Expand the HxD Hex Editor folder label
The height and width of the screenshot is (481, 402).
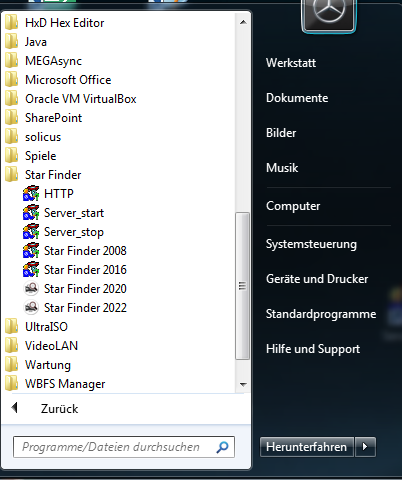(x=65, y=23)
